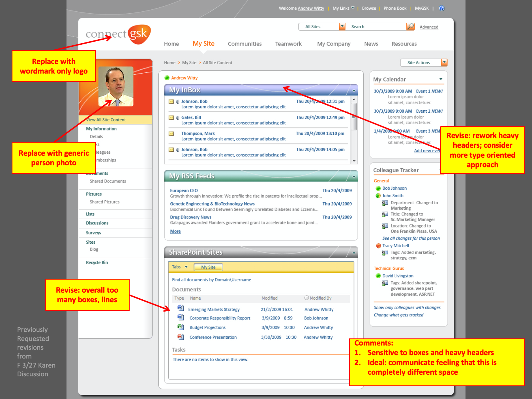
Task: Click green status icon beside Andrew Witty name
Action: pyautogui.click(x=167, y=78)
